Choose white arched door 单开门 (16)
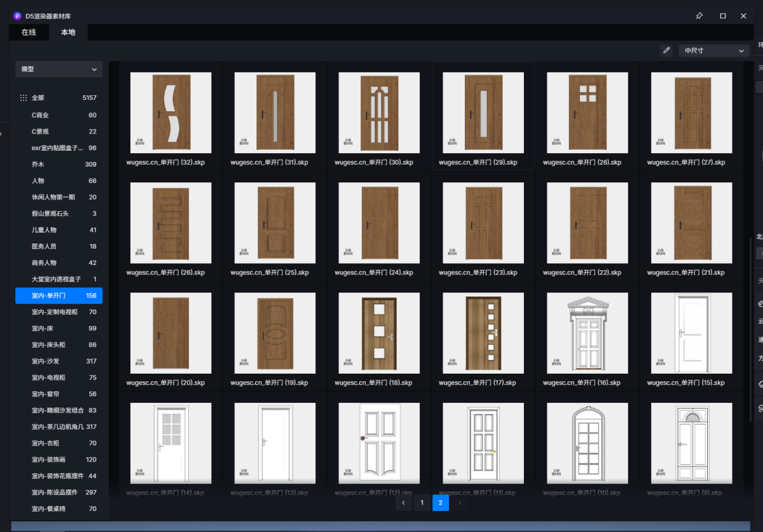The height and width of the screenshot is (532, 763). click(587, 333)
